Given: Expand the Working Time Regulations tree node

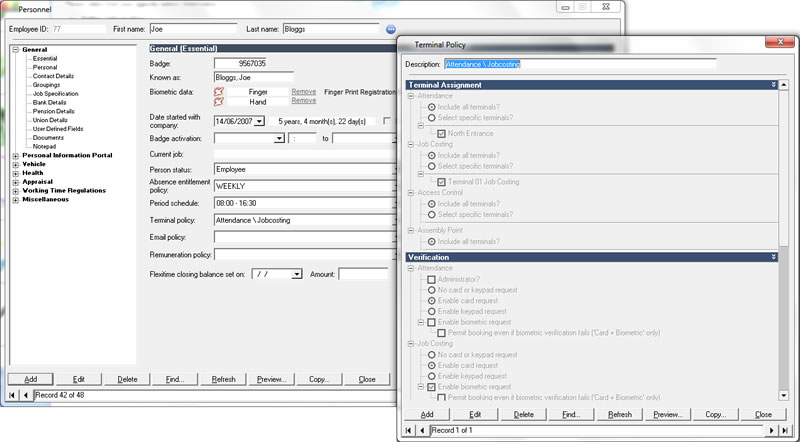Looking at the screenshot, I should pos(15,191).
